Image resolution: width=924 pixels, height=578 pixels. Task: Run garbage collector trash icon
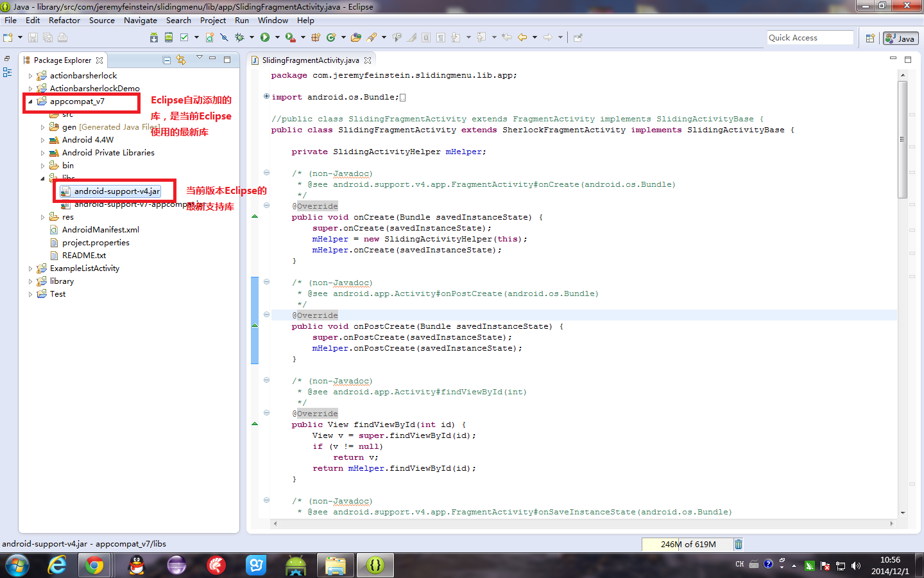[x=739, y=545]
